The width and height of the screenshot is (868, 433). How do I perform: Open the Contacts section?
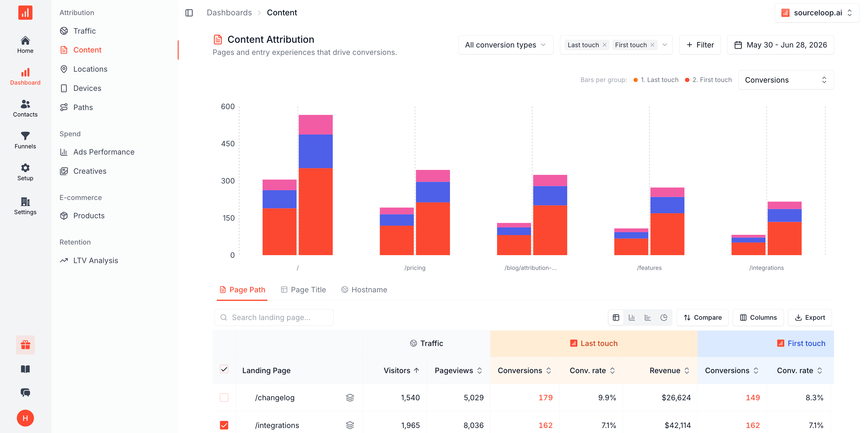(x=25, y=109)
